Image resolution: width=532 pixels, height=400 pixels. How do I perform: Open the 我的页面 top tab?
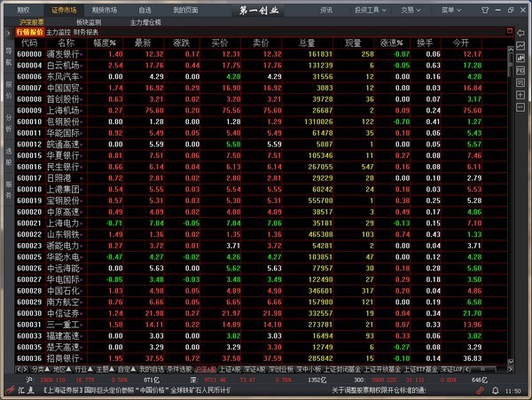185,10
